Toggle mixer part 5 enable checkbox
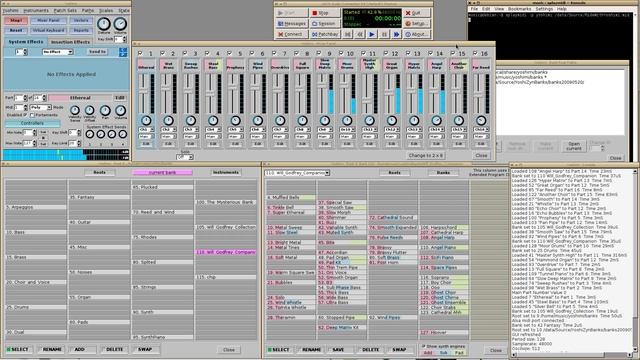The height and width of the screenshot is (360, 640). click(230, 53)
